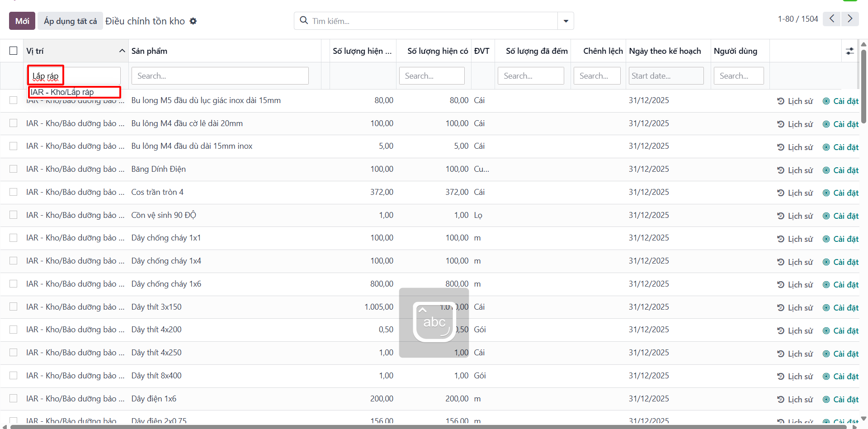Screen dimensions: 868x429
Task: Click the search magnifier icon
Action: point(304,20)
